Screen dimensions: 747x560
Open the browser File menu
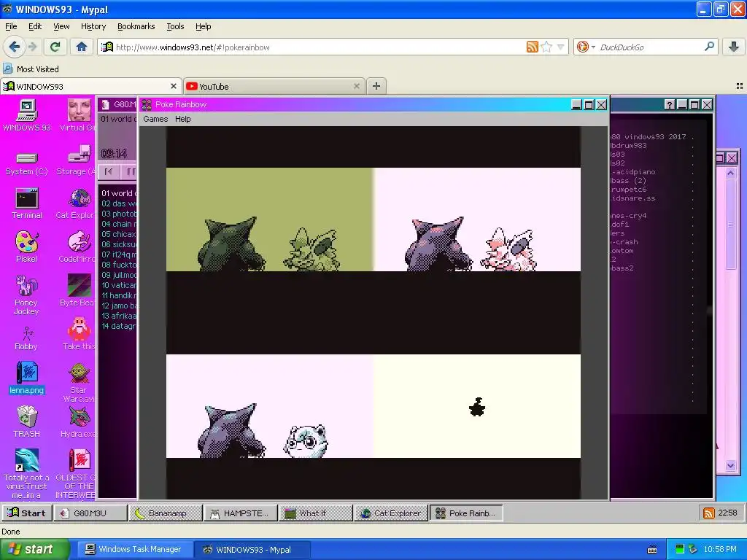[x=11, y=26]
